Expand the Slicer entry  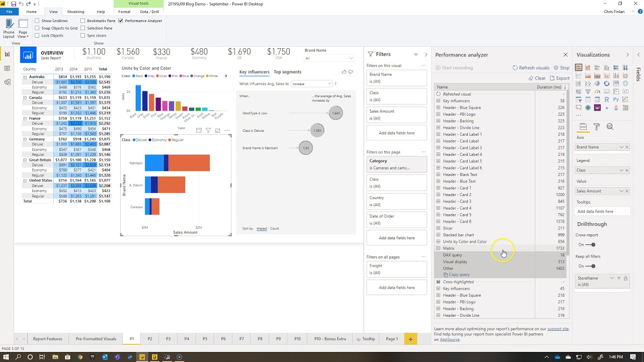(438, 228)
